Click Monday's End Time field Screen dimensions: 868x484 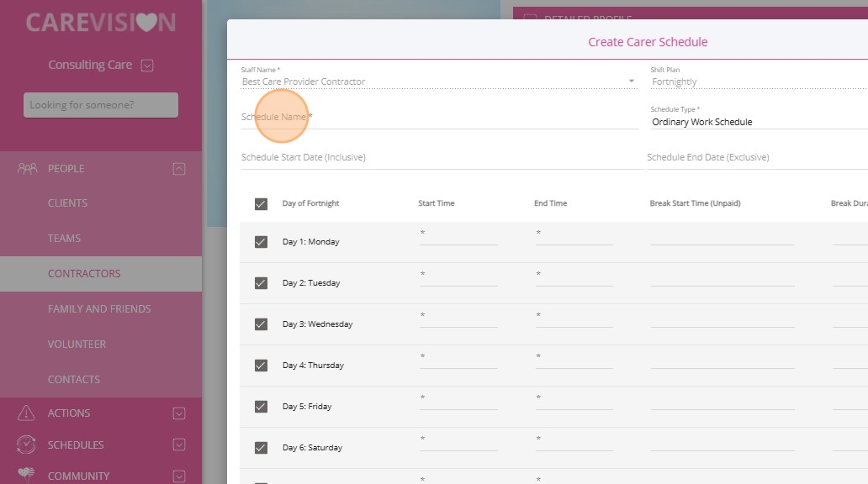(x=574, y=237)
